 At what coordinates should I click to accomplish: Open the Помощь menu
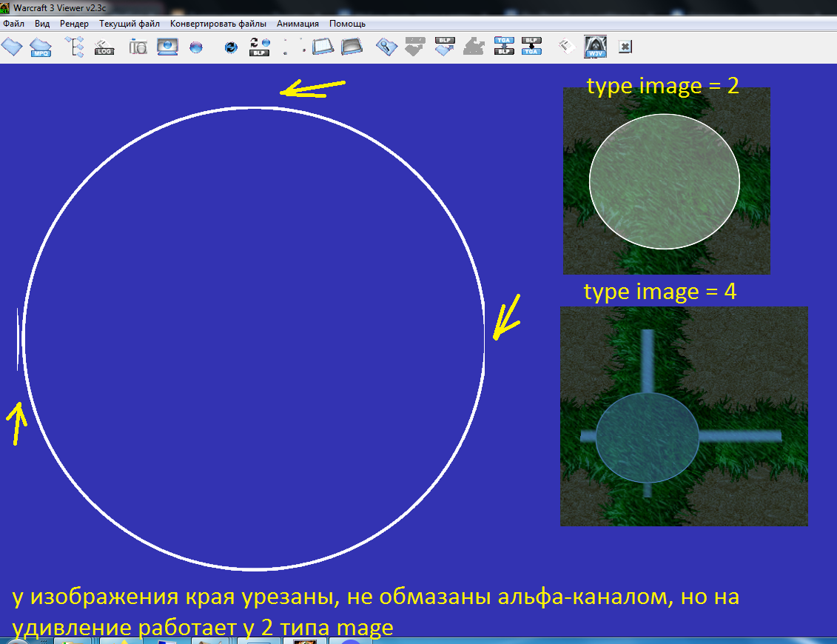pos(347,24)
